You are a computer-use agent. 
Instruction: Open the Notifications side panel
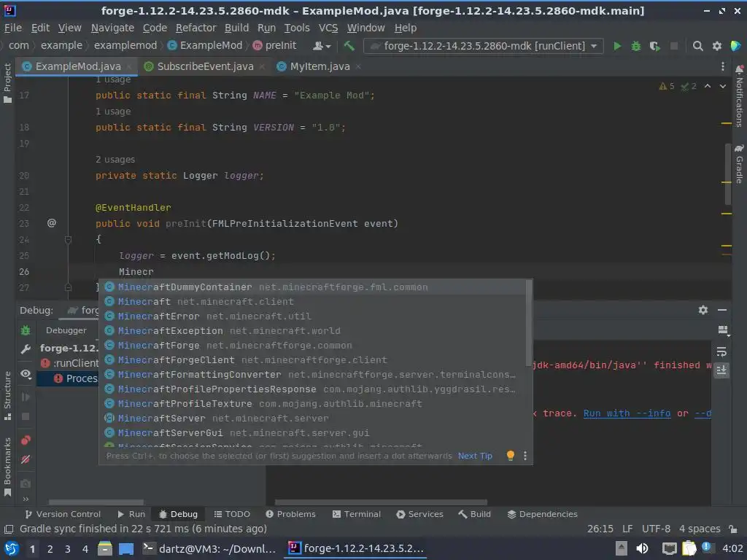(x=740, y=96)
